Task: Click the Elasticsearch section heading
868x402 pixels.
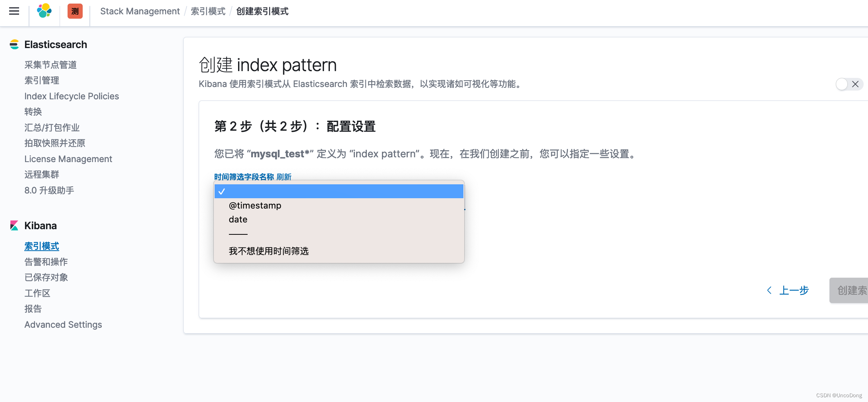Action: click(x=56, y=44)
